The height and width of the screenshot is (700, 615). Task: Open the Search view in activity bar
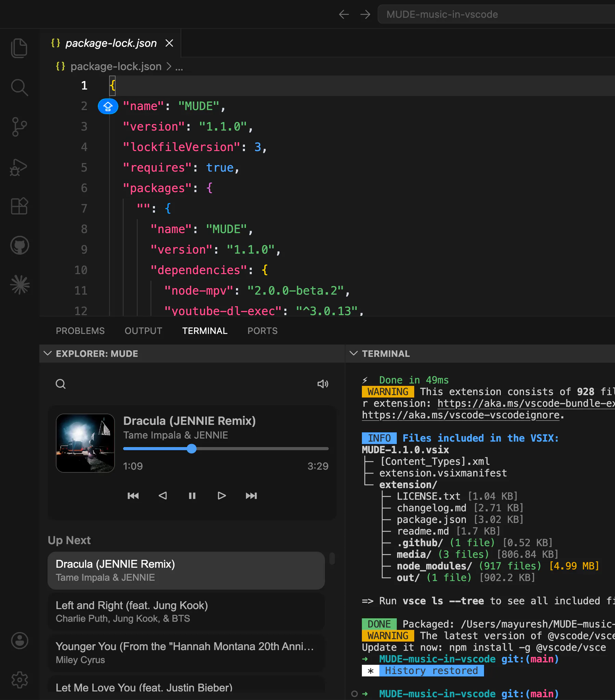[x=19, y=88]
